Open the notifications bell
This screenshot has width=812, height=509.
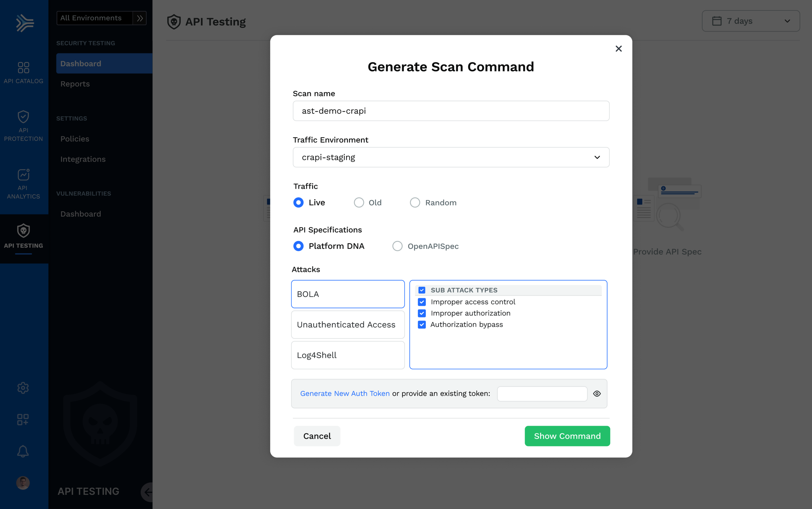(x=23, y=451)
